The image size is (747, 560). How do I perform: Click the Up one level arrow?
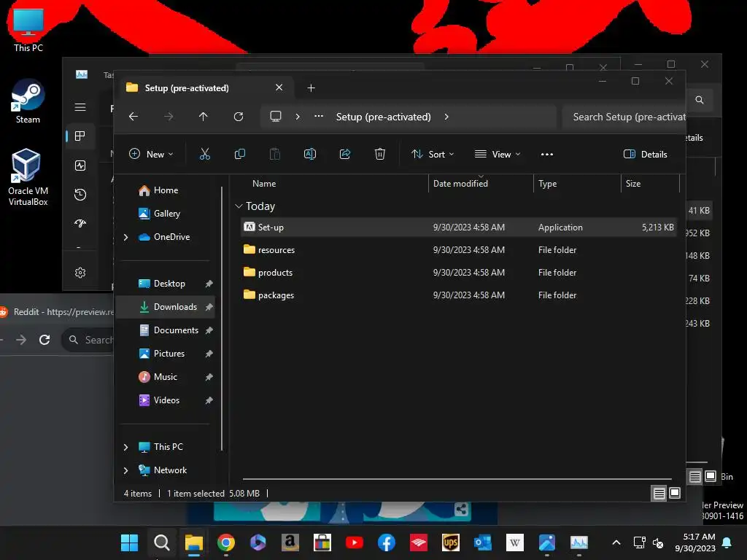(204, 117)
